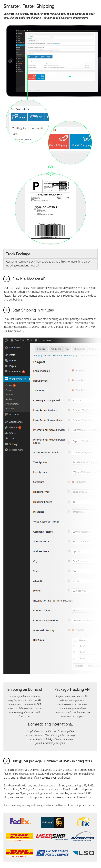Toggle the Automatic Packing Enabled checkbox
Image resolution: width=101 pixels, height=868 pixels.
pyautogui.click(x=73, y=630)
